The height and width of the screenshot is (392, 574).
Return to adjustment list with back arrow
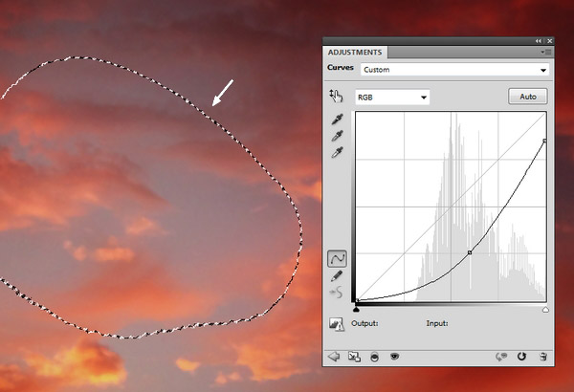tap(335, 357)
